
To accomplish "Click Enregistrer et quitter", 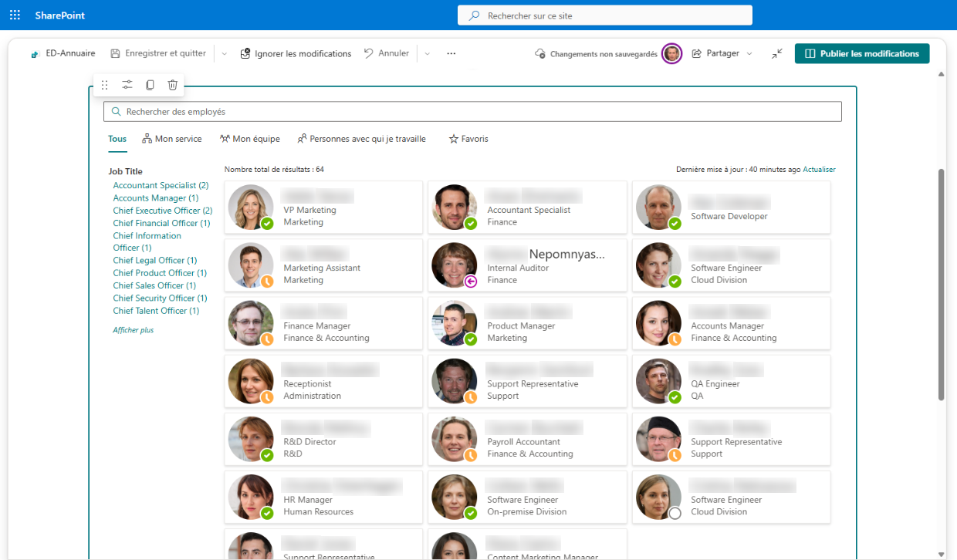I will point(158,53).
